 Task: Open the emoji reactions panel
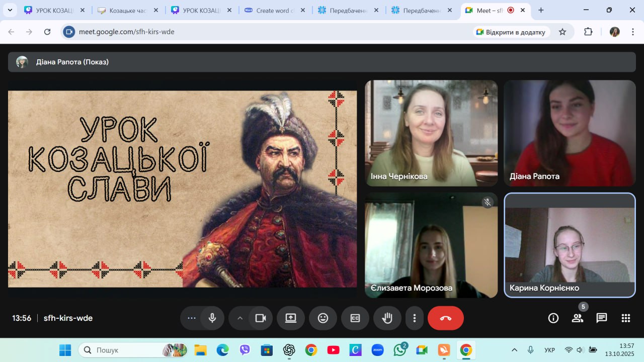coord(323,318)
